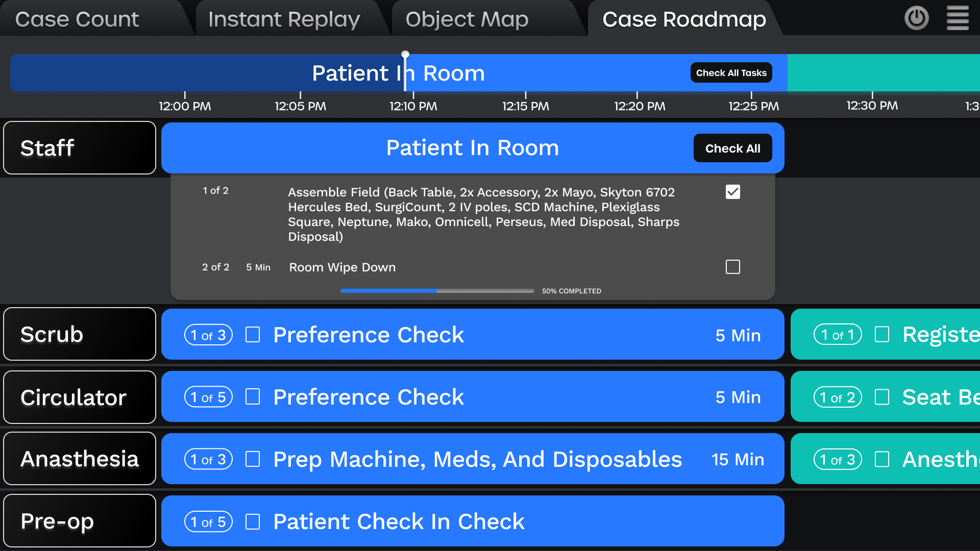980x551 pixels.
Task: Click the timeline scrubber handle above 12:10 PM
Action: point(405,54)
